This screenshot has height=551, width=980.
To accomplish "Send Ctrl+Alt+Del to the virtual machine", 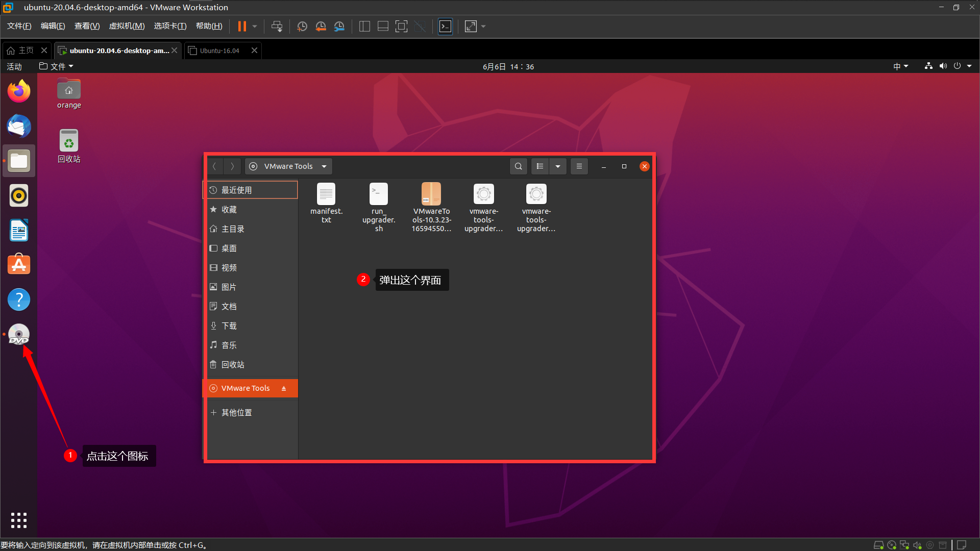I will point(277,26).
